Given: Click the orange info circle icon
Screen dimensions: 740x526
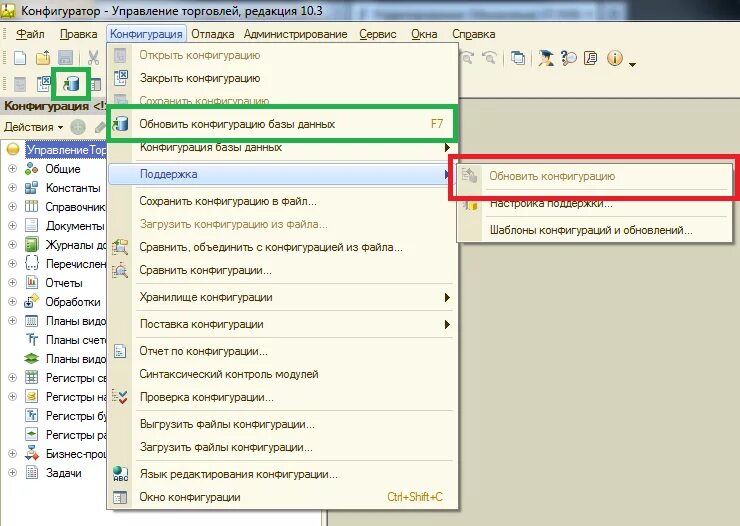Looking at the screenshot, I should click(x=614, y=58).
